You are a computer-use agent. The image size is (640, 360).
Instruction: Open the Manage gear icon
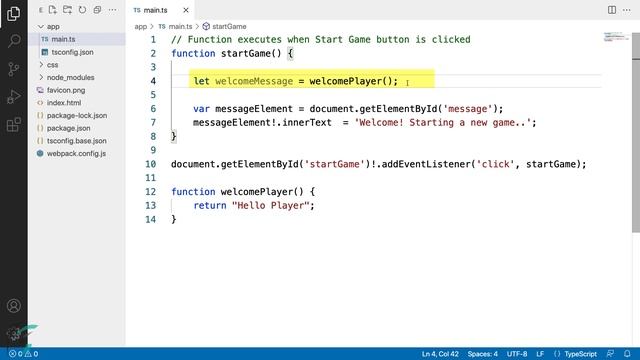(x=13, y=333)
